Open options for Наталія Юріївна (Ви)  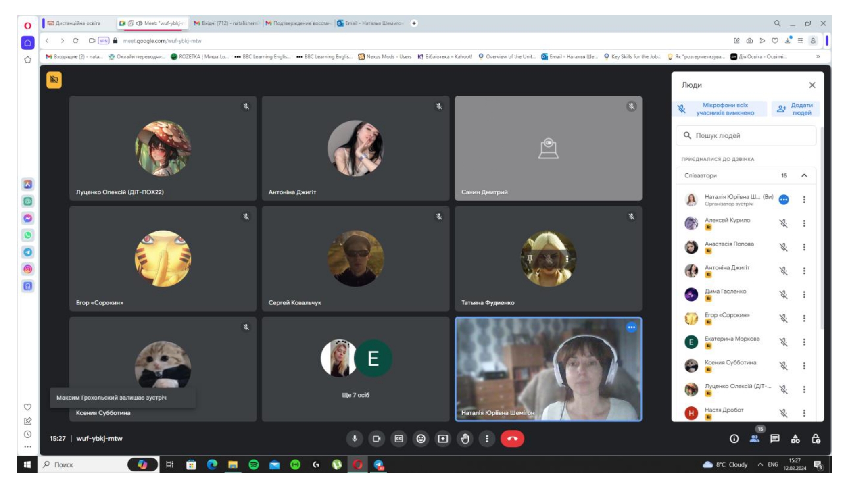coord(804,200)
